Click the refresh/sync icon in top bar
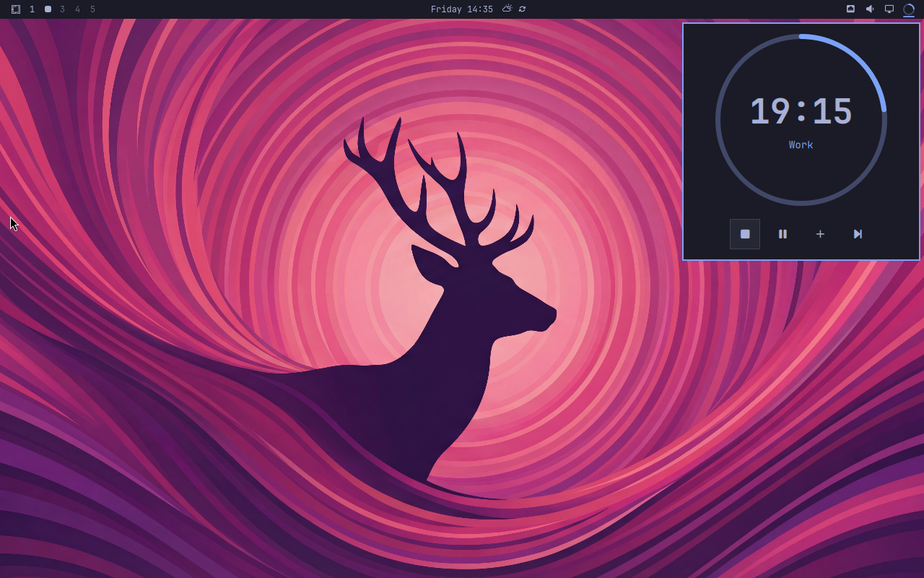 pyautogui.click(x=522, y=9)
